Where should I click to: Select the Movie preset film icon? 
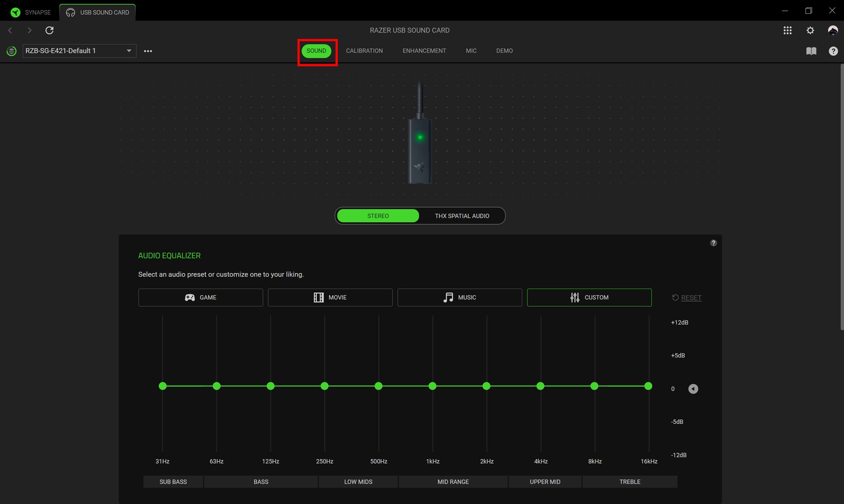point(319,297)
